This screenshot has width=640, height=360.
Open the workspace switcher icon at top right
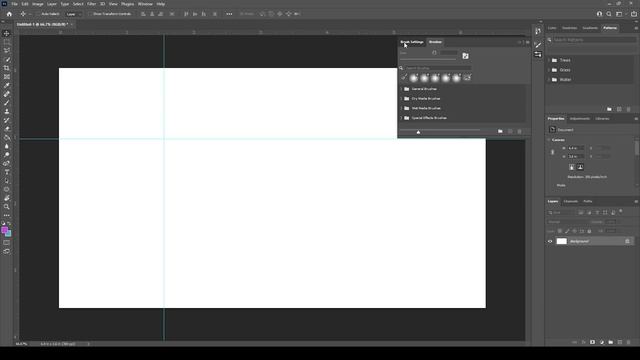(x=619, y=14)
